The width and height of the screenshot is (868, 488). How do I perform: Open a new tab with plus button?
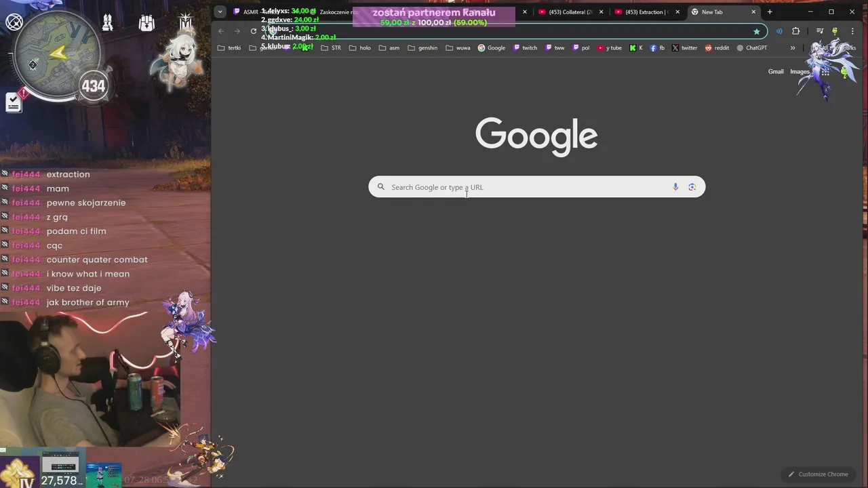770,12
